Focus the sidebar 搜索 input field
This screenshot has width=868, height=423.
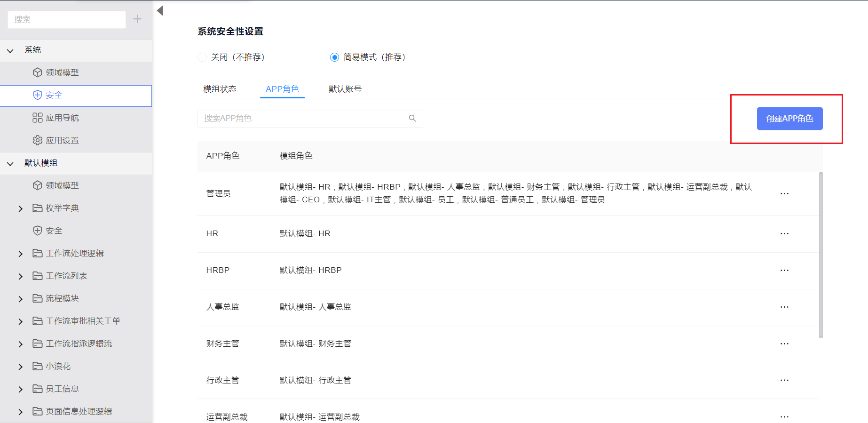[67, 19]
